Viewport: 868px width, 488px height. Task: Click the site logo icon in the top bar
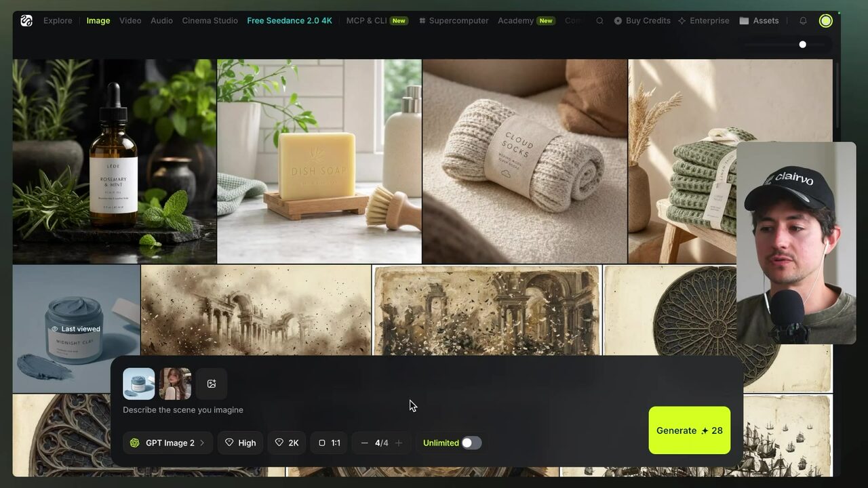pyautogui.click(x=26, y=21)
